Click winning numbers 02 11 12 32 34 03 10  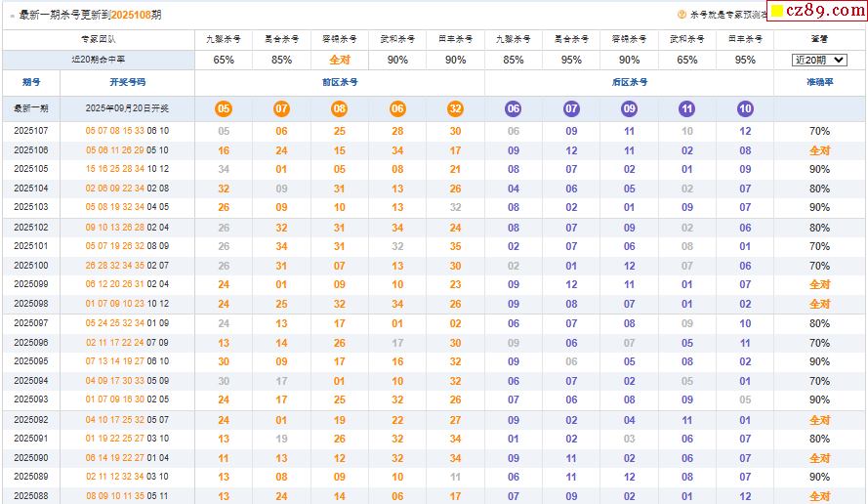point(127,477)
